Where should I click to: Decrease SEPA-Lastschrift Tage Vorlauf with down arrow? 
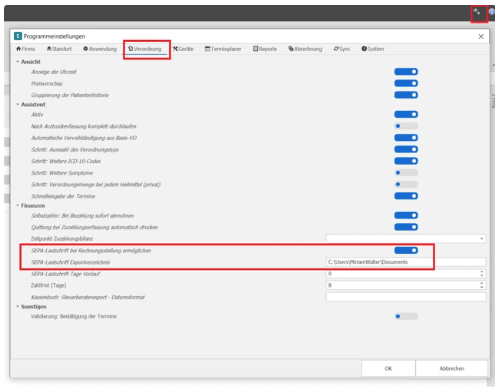[482, 276]
